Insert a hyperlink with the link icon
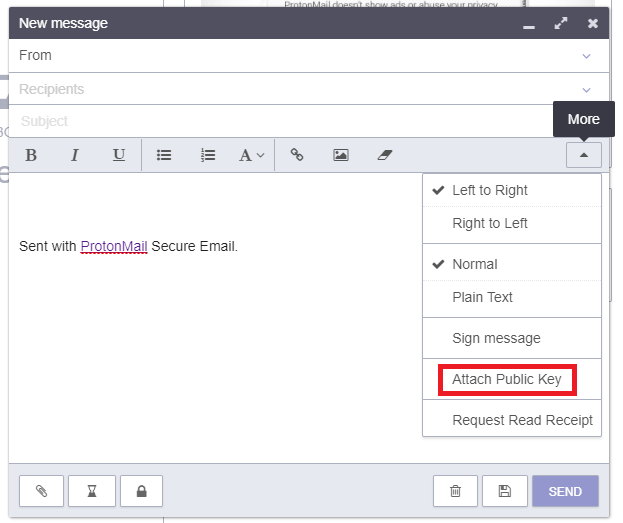Image resolution: width=623 pixels, height=523 pixels. pyautogui.click(x=297, y=155)
